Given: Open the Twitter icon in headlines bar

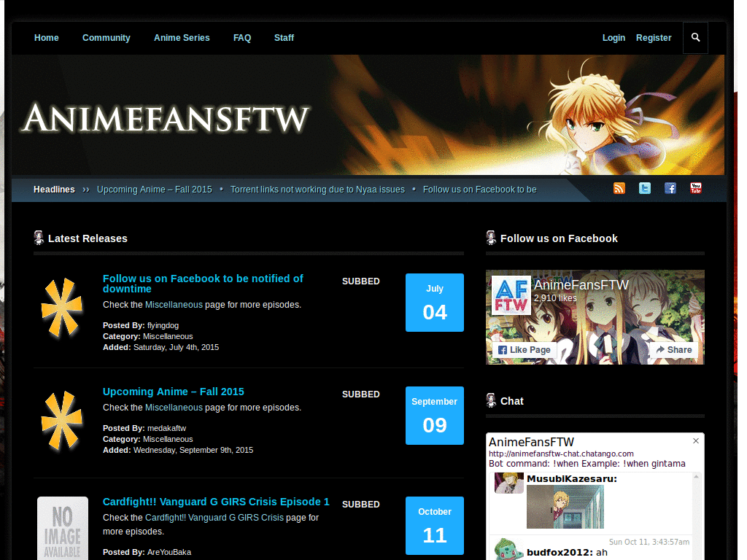Looking at the screenshot, I should click(x=645, y=188).
